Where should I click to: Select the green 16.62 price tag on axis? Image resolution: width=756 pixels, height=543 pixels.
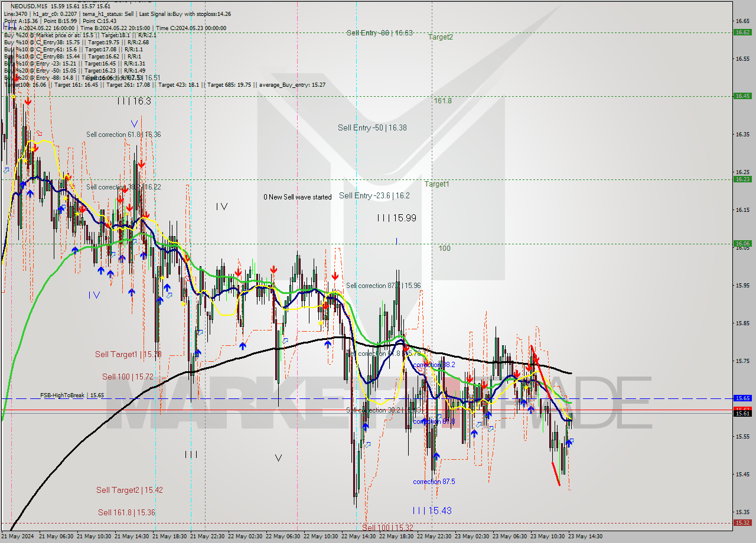pos(742,32)
